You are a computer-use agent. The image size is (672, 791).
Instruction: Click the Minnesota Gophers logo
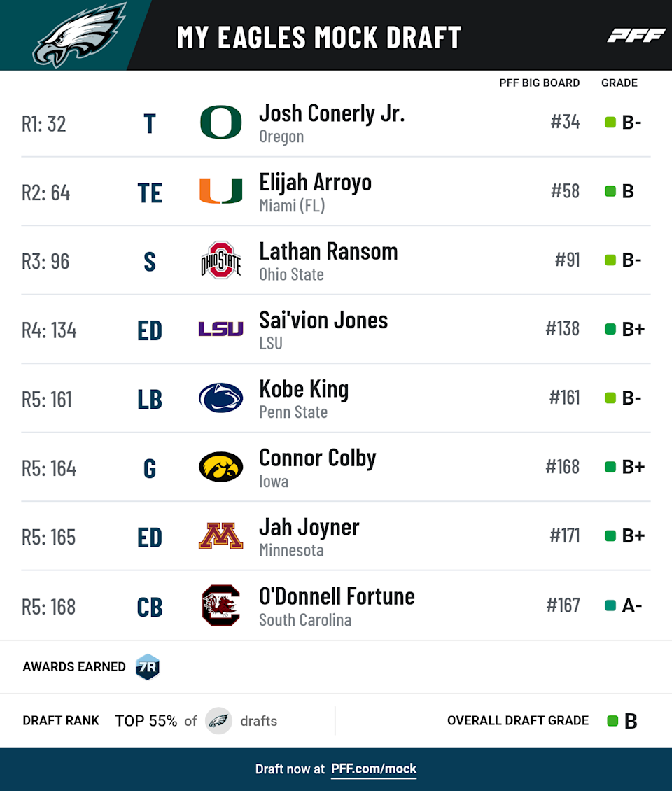click(x=221, y=535)
